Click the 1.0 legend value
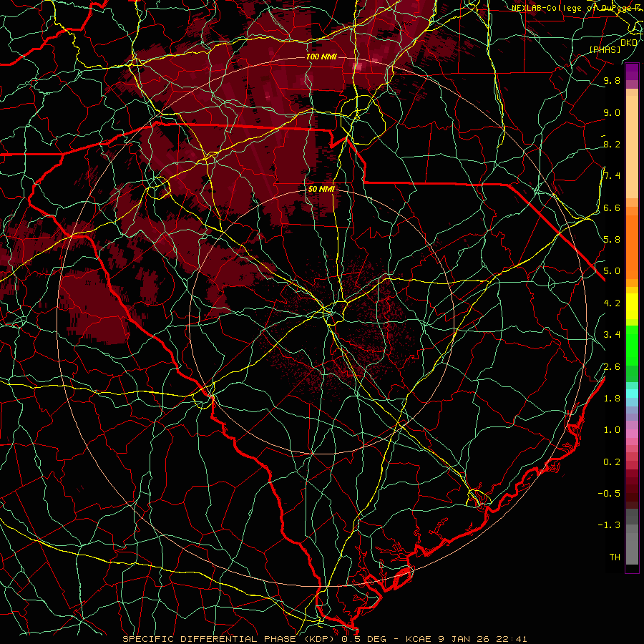This screenshot has height=644, width=644. point(612,430)
